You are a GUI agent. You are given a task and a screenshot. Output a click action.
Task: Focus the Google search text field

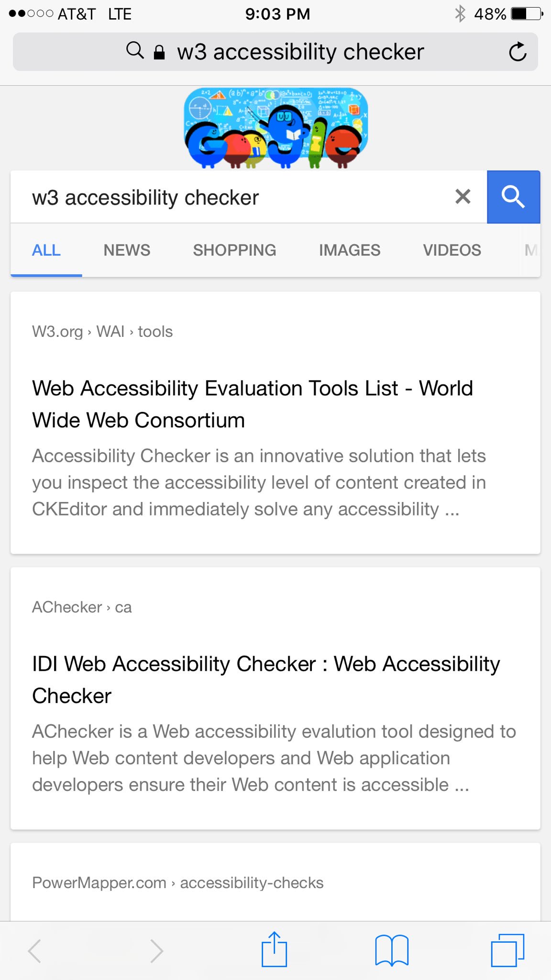[230, 198]
